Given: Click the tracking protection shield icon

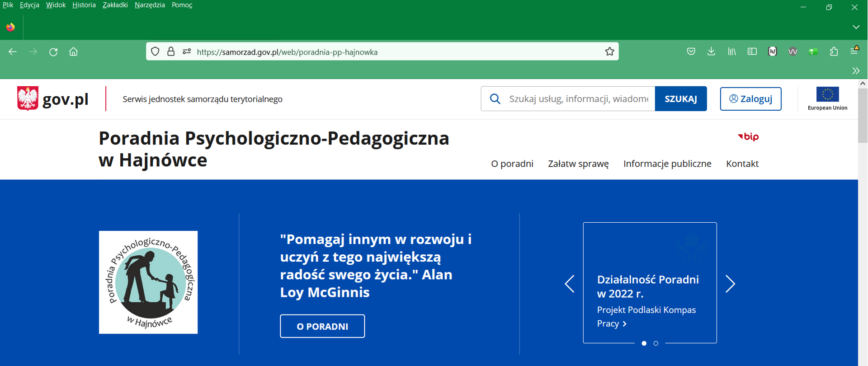Looking at the screenshot, I should point(155,52).
